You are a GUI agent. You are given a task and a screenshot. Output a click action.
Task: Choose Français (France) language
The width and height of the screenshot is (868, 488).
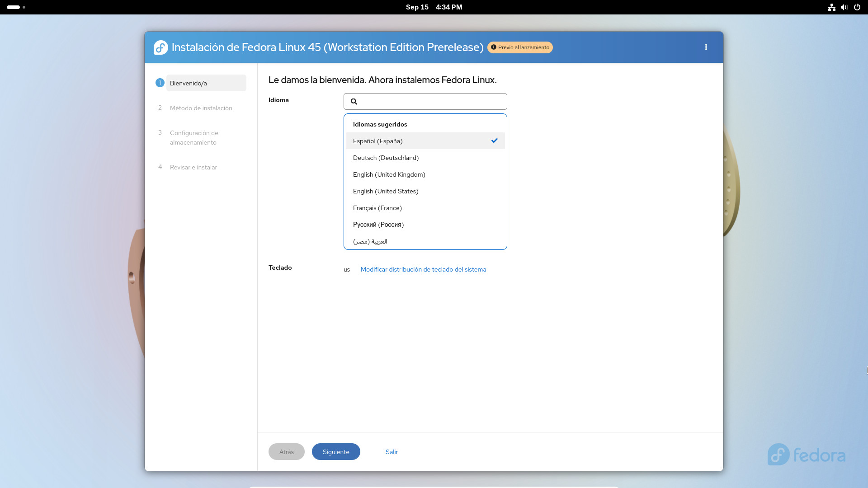coord(425,208)
